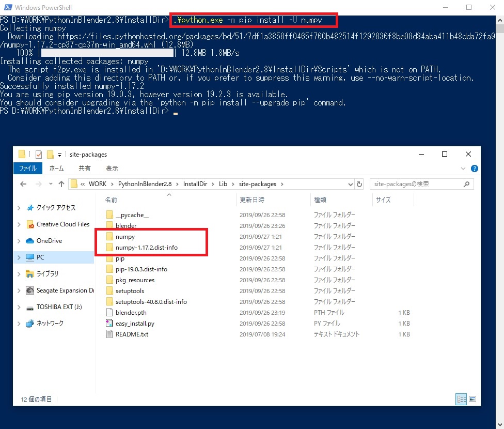Select the pkg_resources folder

[x=135, y=280]
